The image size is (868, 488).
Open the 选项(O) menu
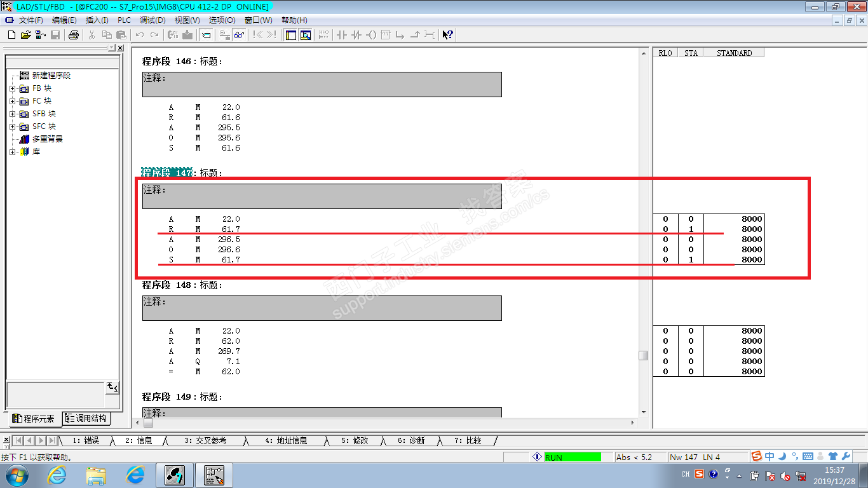(x=222, y=20)
